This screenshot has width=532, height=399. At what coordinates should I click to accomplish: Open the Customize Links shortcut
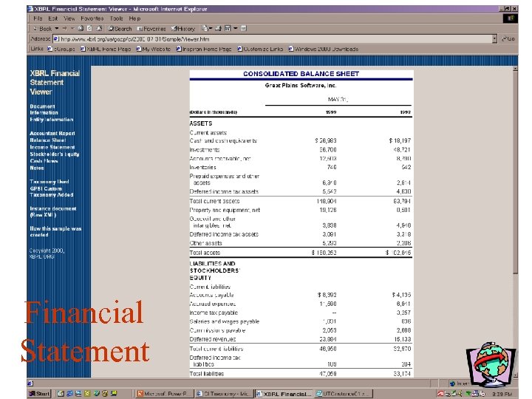coord(260,49)
